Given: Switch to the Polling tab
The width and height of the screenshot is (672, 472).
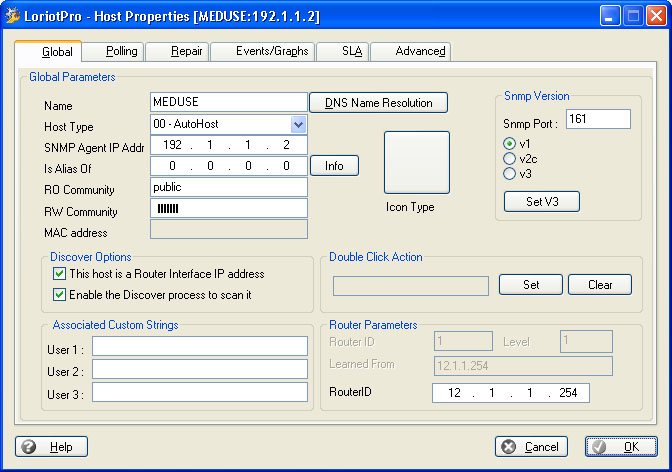Looking at the screenshot, I should 114,51.
